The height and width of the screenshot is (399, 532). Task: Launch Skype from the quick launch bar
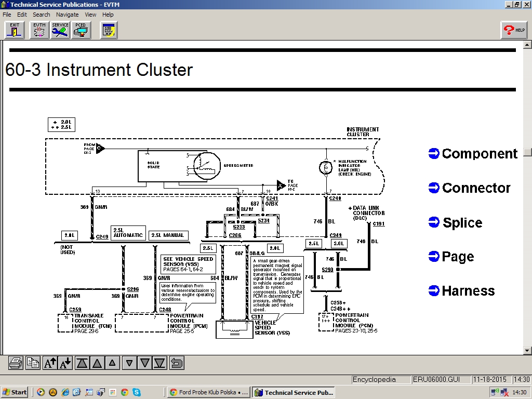coord(137,393)
